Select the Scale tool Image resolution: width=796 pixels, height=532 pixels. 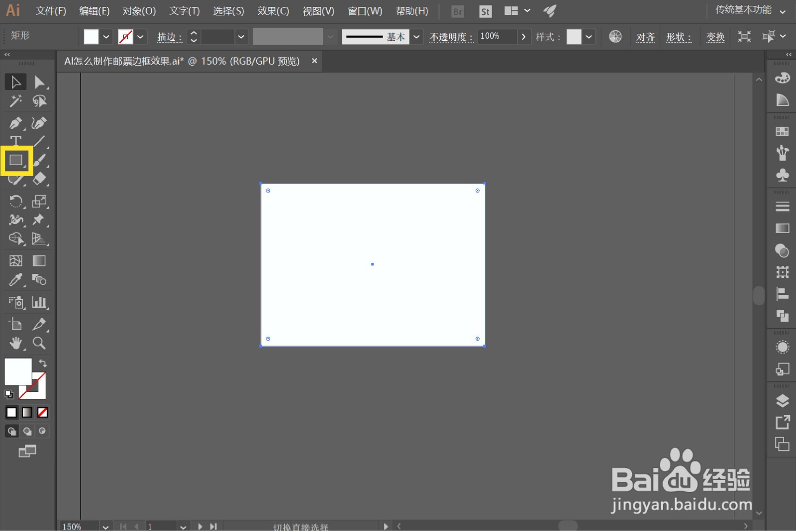click(x=39, y=201)
